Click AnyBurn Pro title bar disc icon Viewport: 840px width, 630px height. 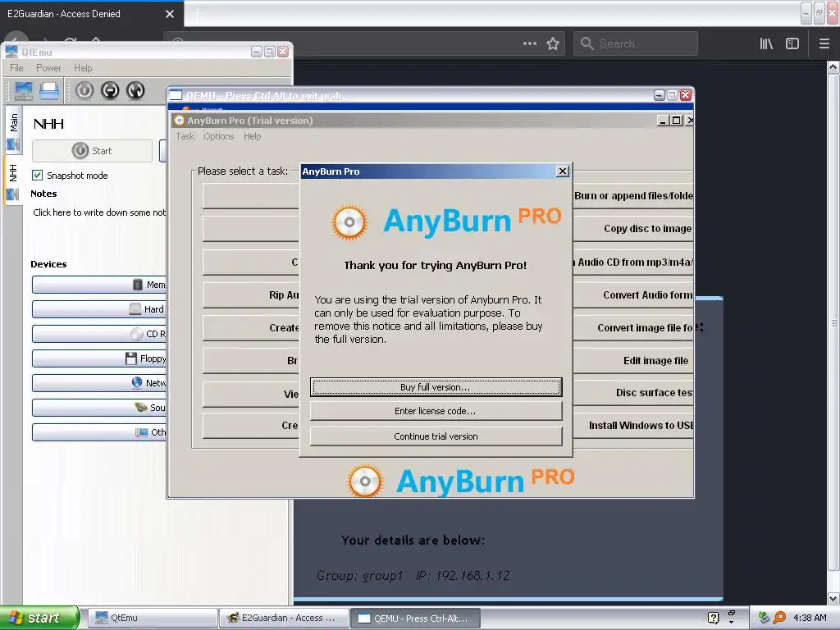[180, 121]
